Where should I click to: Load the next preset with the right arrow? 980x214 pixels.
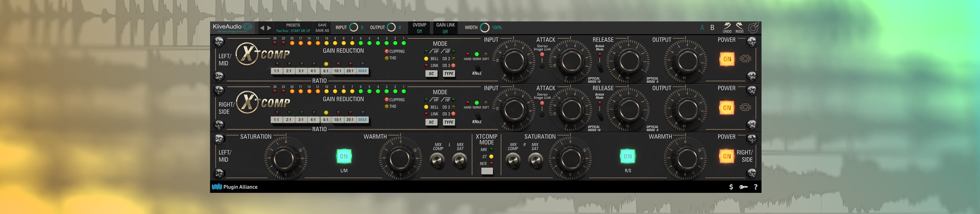tap(269, 28)
